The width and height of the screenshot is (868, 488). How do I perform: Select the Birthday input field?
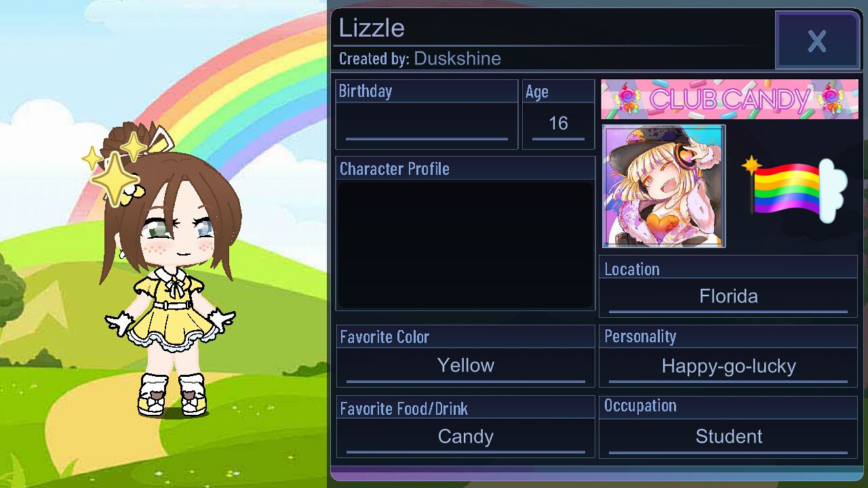427,125
